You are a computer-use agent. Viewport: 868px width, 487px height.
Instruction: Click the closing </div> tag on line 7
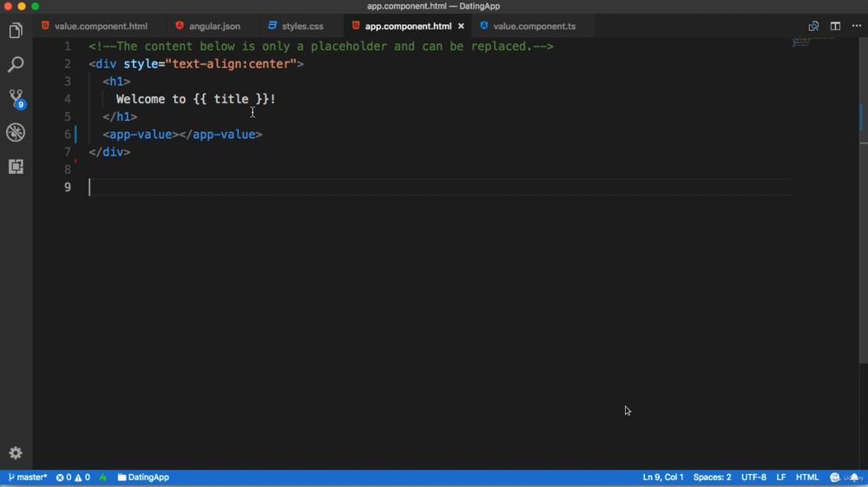click(x=109, y=152)
